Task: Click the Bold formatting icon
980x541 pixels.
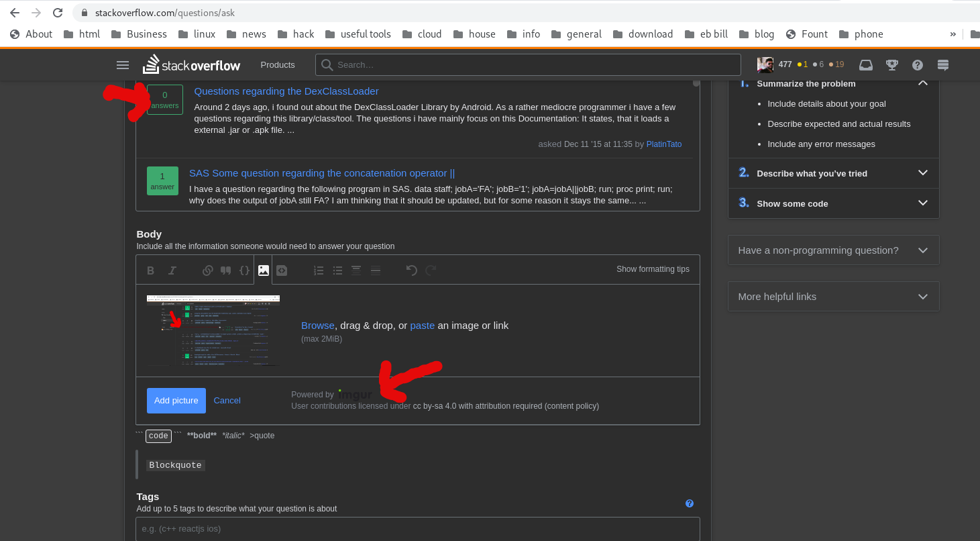Action: 151,270
